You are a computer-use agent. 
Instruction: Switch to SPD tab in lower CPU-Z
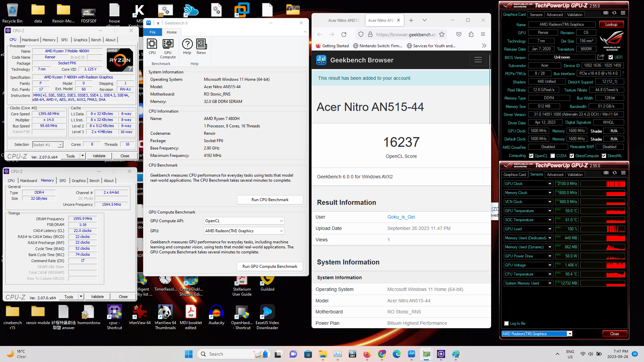click(63, 181)
